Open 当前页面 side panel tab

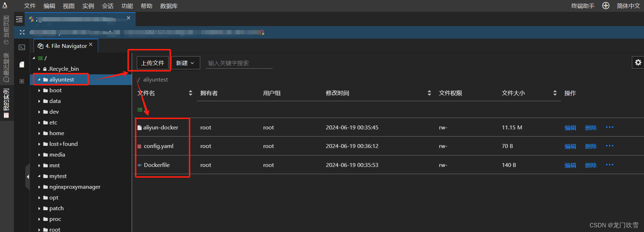pos(6,30)
